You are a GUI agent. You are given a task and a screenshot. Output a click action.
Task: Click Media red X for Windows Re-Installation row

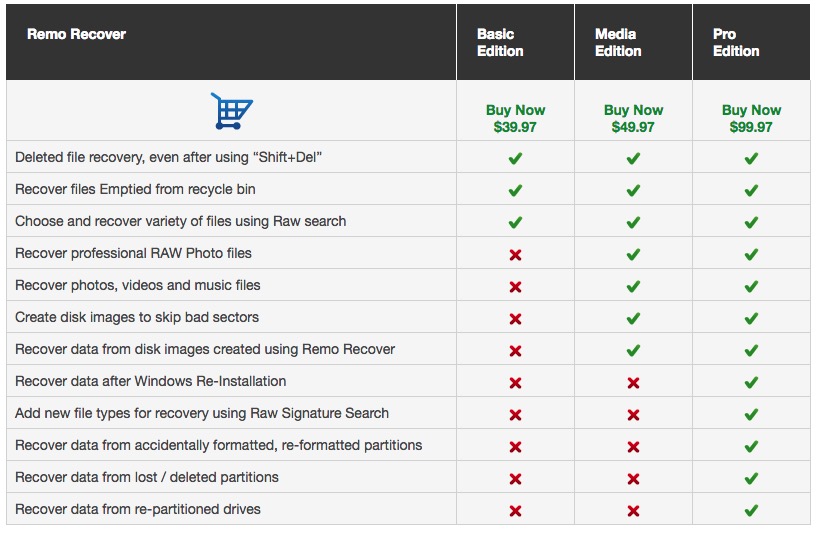tap(633, 383)
